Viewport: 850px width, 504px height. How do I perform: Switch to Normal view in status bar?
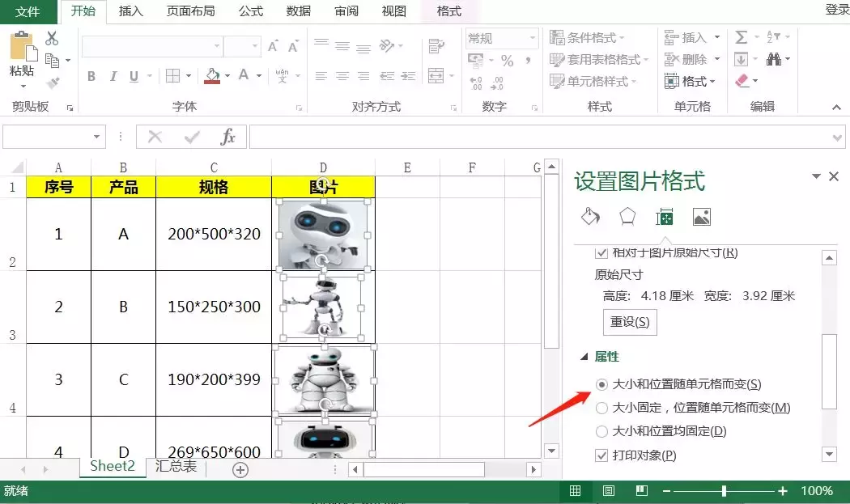575,490
